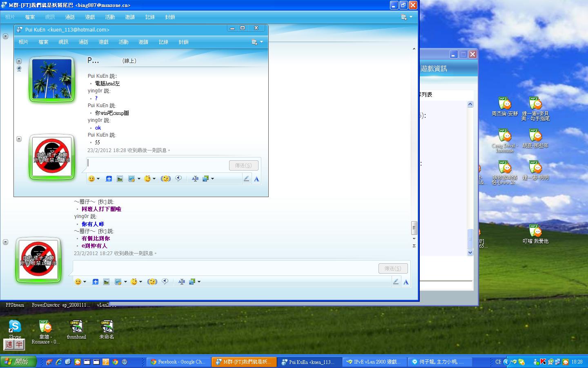588x368 pixels.
Task: Open Skype desktop shortcut
Action: (x=15, y=326)
